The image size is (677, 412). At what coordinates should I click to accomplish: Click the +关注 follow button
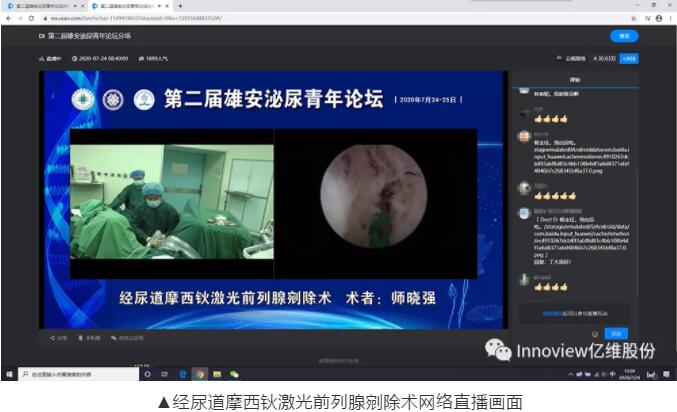pyautogui.click(x=628, y=58)
